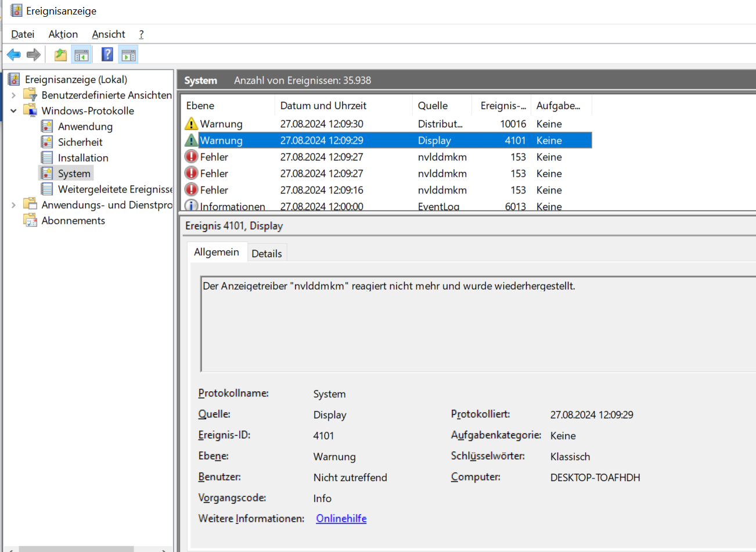Click Benutzer value Nicht zutreffend
This screenshot has width=756, height=552.
pos(350,478)
